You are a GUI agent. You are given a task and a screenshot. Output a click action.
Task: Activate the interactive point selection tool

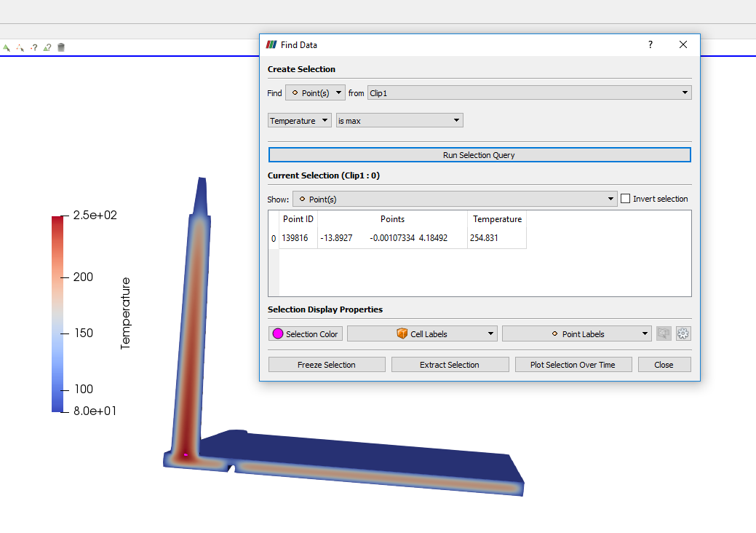tap(19, 47)
